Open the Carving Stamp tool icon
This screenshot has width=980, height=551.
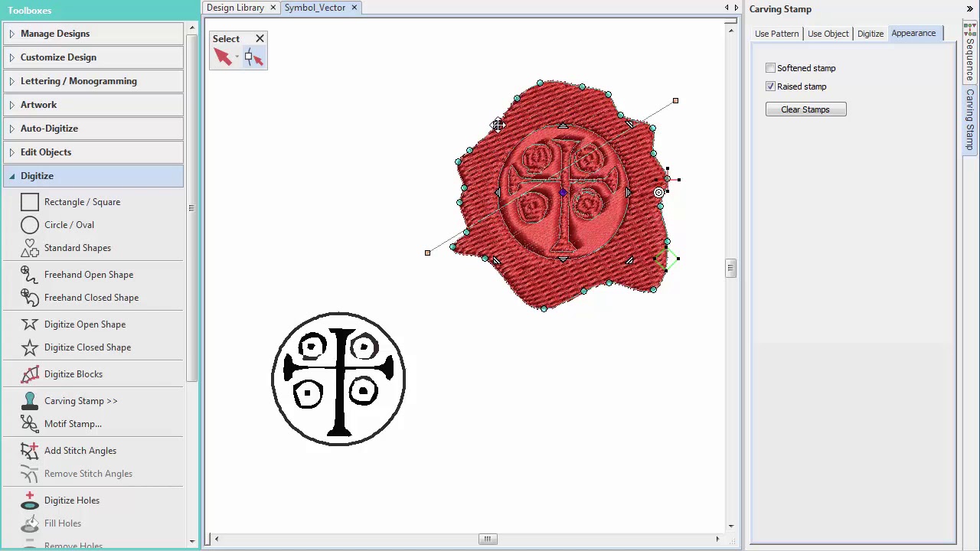tap(30, 401)
